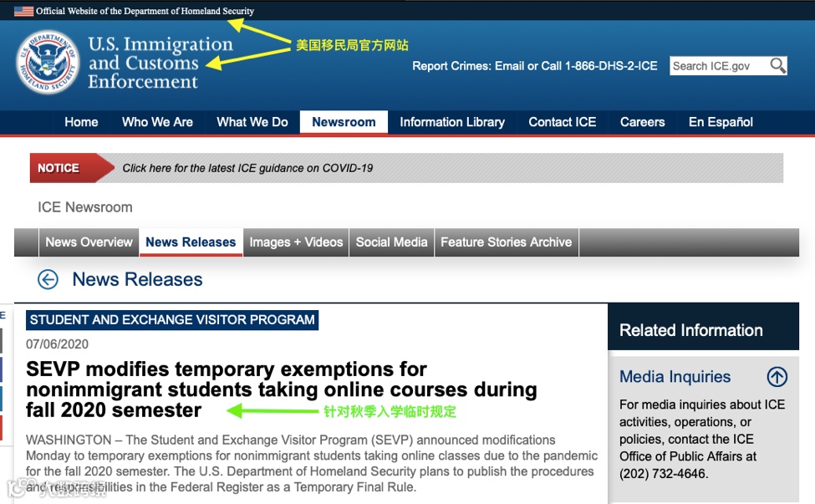Screen dimensions: 815x504
Task: Select the Social Media tab
Action: [x=391, y=242]
